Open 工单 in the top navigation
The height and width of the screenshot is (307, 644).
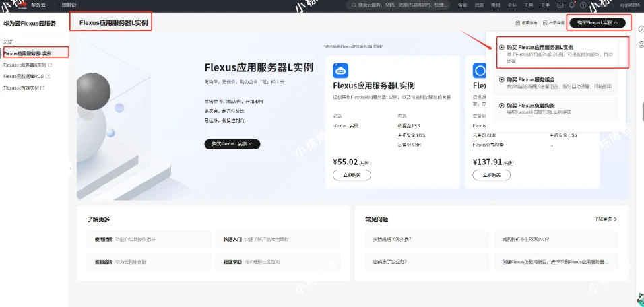point(545,5)
